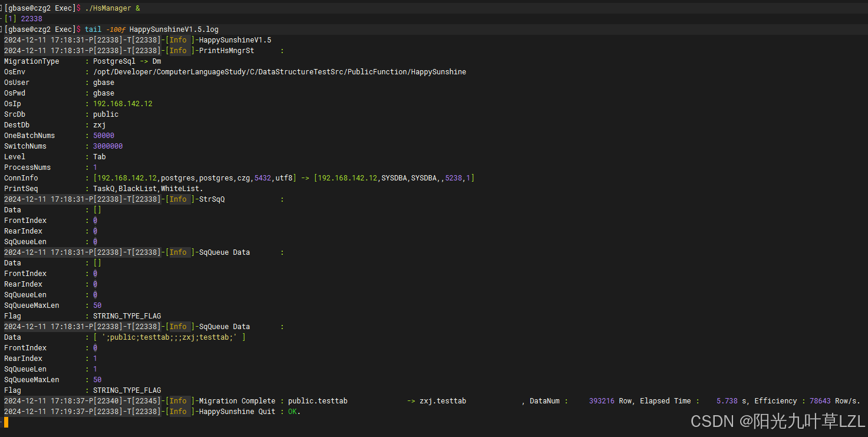Viewport: 868px width, 437px height.
Task: Click the yellow terminal cursor block
Action: (x=6, y=422)
